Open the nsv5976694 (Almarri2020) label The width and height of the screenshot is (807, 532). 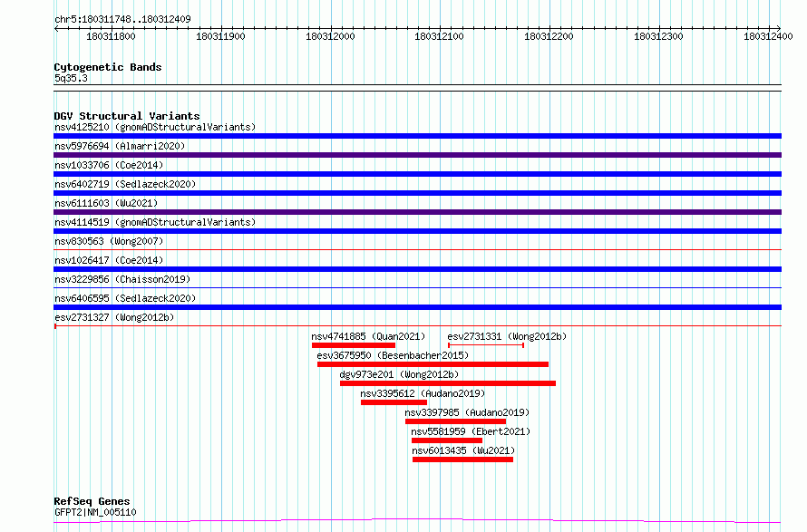click(x=120, y=146)
